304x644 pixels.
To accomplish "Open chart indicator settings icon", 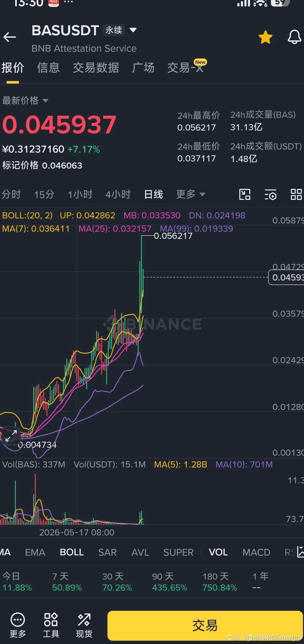I will 270,195.
